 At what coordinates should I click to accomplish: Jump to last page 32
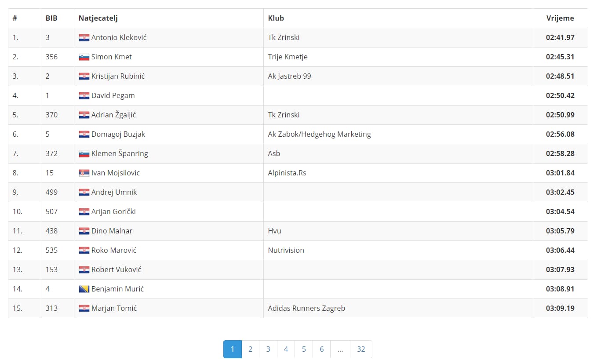coord(361,349)
